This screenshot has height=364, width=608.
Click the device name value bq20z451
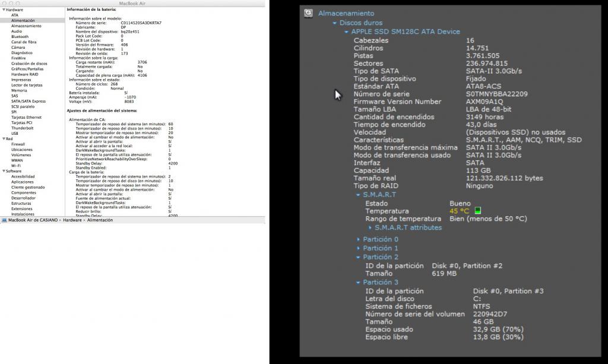[130, 32]
